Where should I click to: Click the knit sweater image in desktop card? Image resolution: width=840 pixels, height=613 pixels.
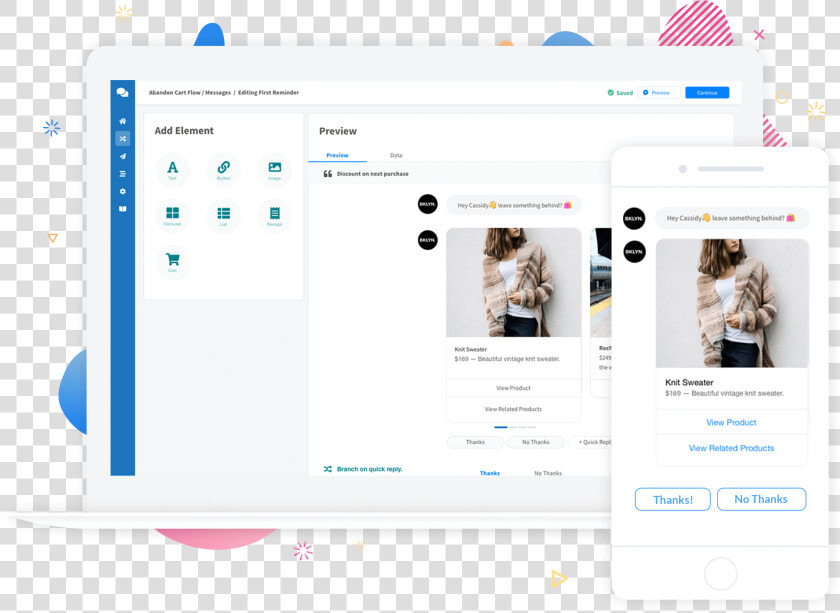pyautogui.click(x=514, y=282)
